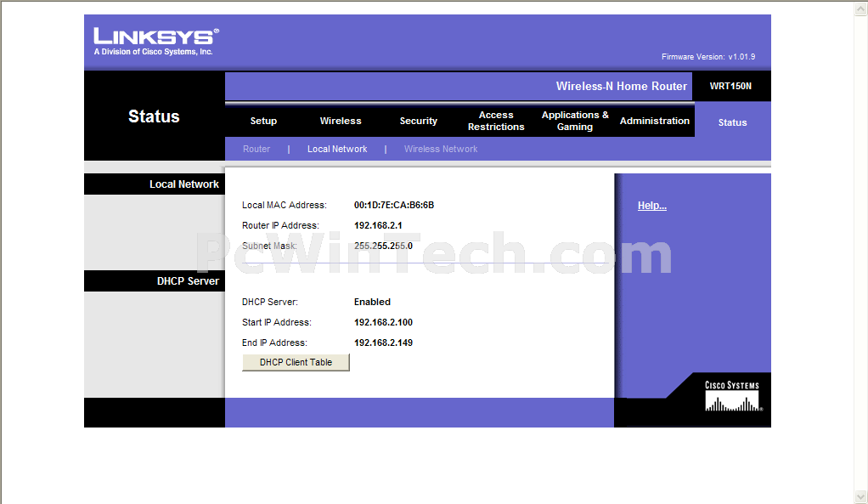Click the Status tab
This screenshot has height=504, width=868.
point(732,122)
